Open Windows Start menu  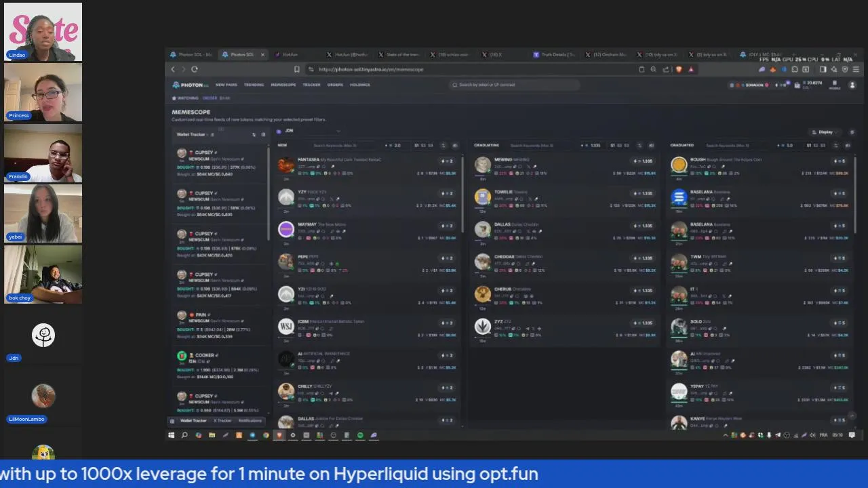[172, 435]
